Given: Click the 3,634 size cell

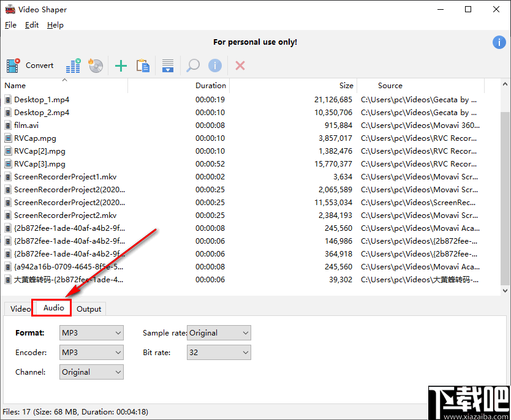Looking at the screenshot, I should pos(343,177).
